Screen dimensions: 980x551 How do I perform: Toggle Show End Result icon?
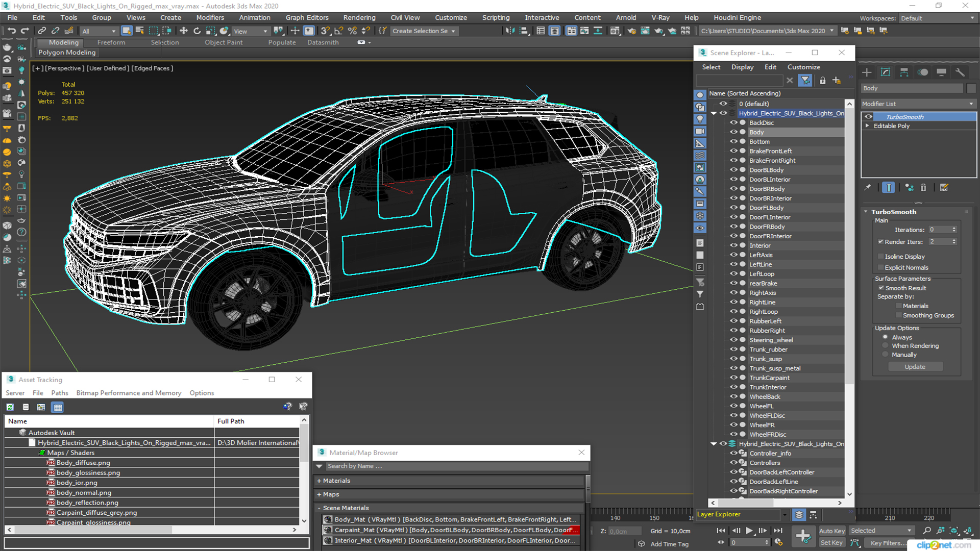click(x=889, y=188)
